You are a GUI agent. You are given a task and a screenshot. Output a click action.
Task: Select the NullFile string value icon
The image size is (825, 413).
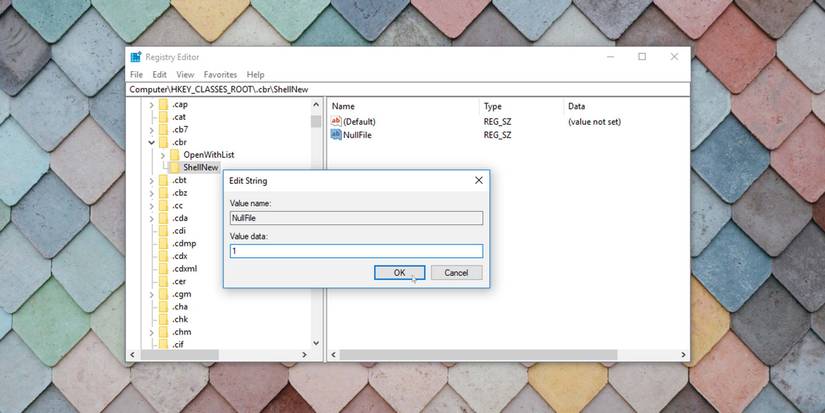point(336,135)
